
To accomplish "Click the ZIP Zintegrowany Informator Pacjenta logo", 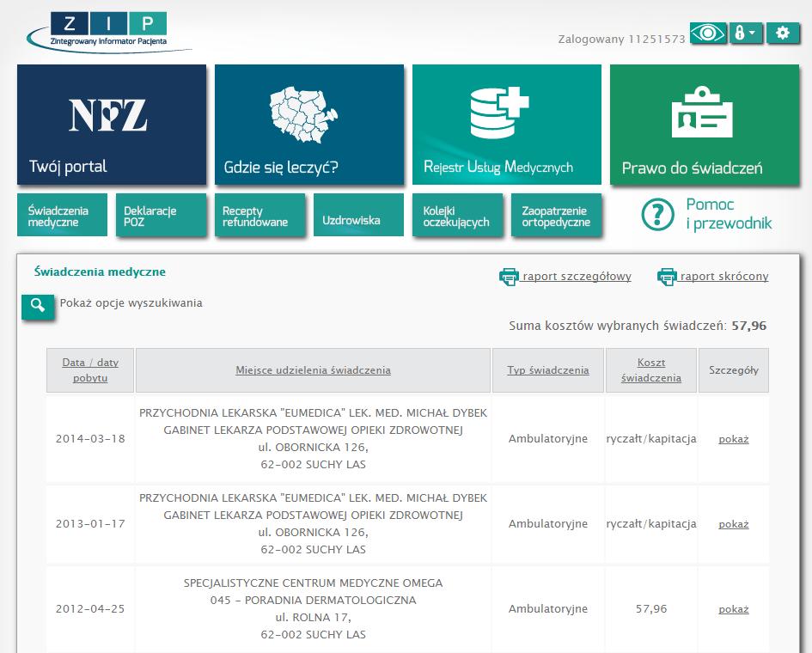I will point(109,32).
